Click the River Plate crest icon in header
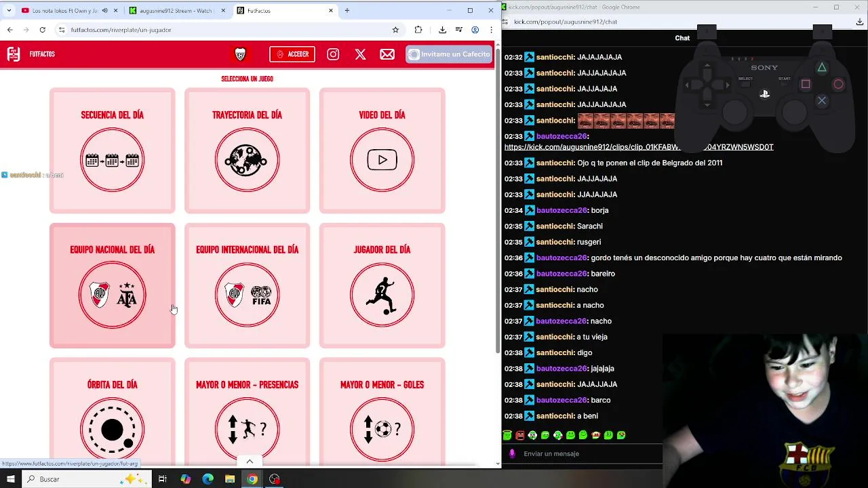The image size is (868, 488). 240,54
